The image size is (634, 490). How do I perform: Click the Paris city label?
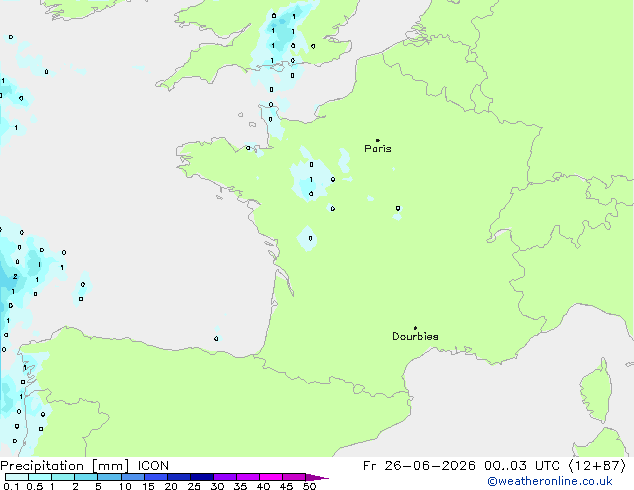pyautogui.click(x=378, y=149)
